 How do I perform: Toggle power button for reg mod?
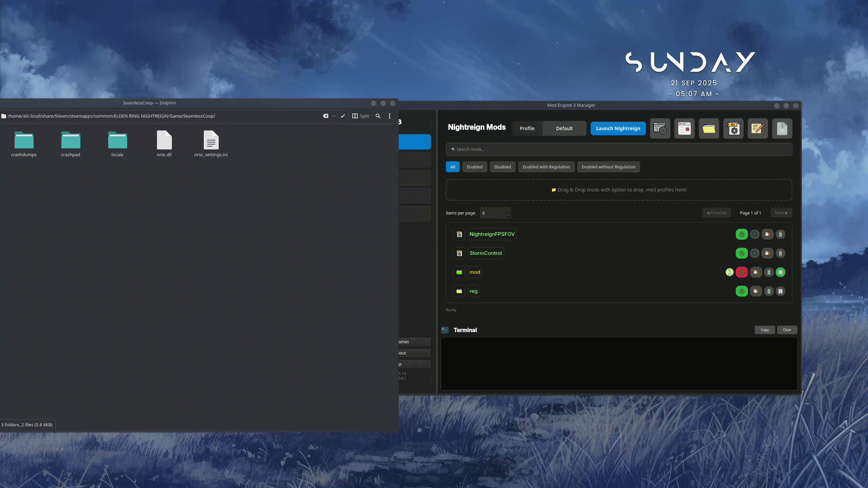click(742, 291)
